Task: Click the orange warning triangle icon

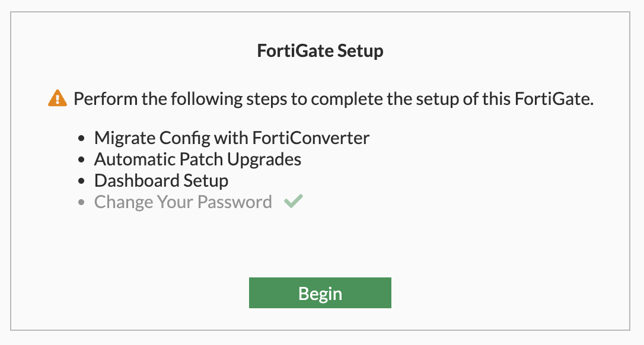Action: pos(58,98)
